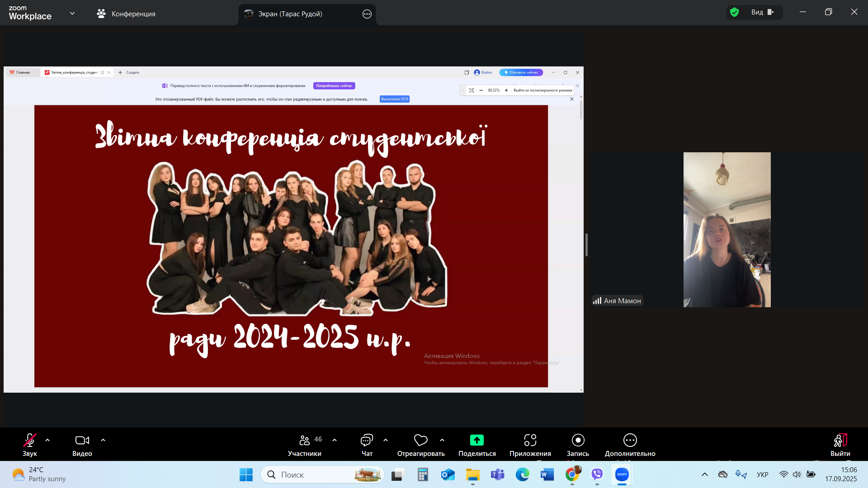The width and height of the screenshot is (868, 488).
Task: Click the green encryption shield icon
Action: pyautogui.click(x=735, y=12)
